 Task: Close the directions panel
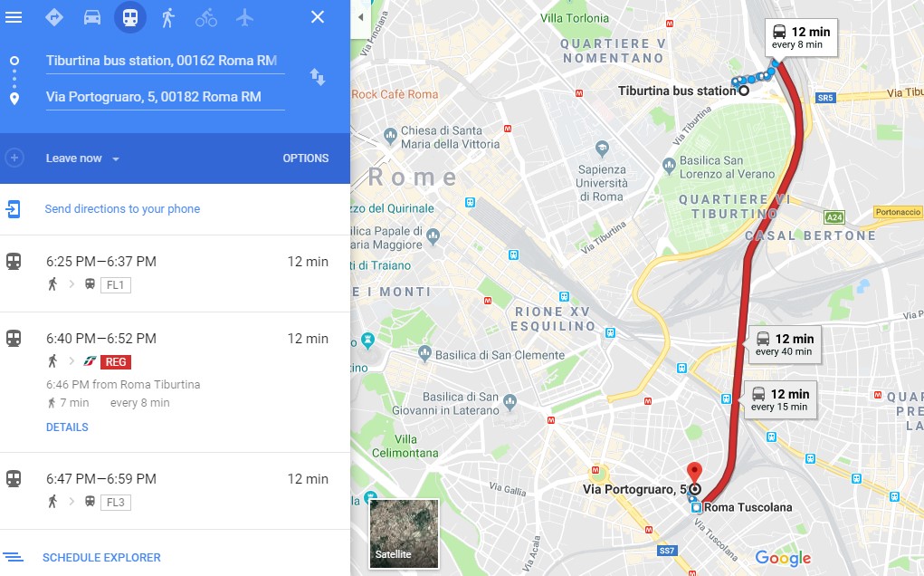(x=318, y=17)
